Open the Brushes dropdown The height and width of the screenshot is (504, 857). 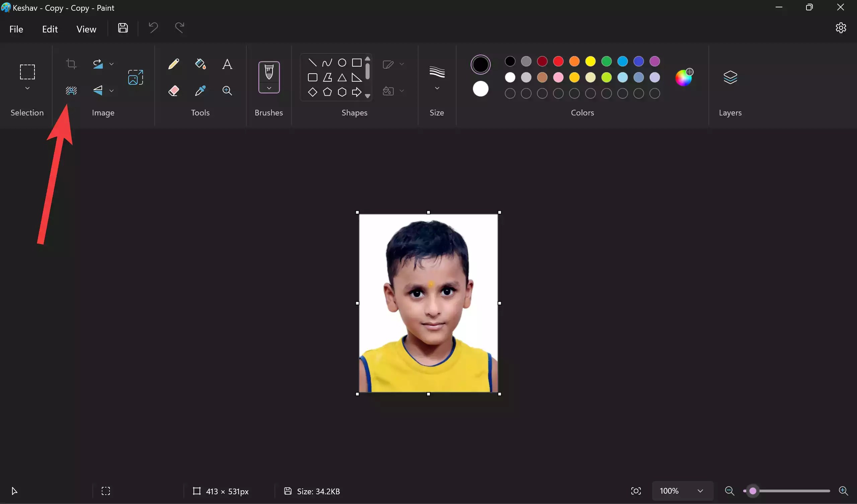[x=269, y=88]
